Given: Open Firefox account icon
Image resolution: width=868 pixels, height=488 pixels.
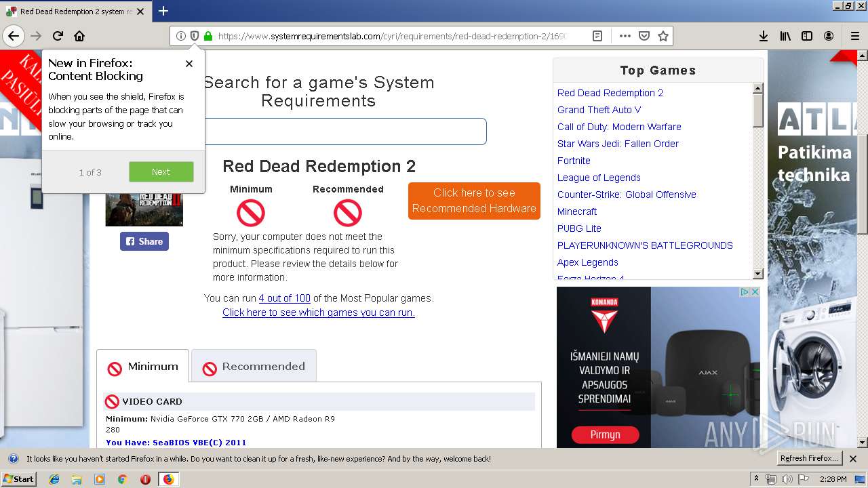Looking at the screenshot, I should [x=829, y=36].
